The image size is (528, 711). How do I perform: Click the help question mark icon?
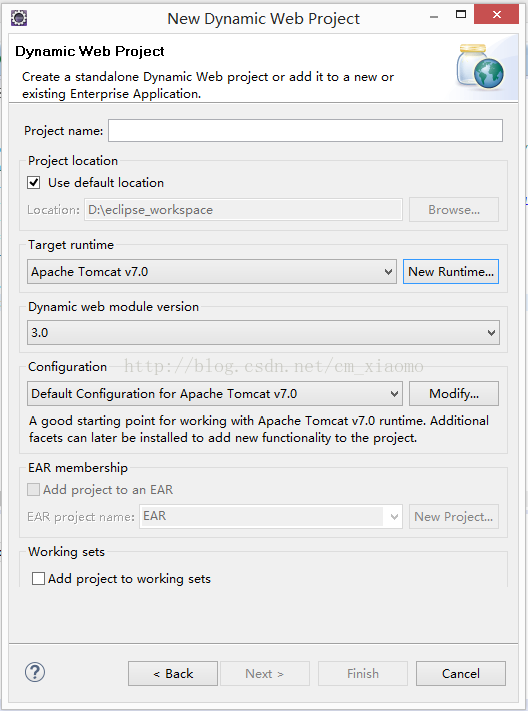(35, 672)
